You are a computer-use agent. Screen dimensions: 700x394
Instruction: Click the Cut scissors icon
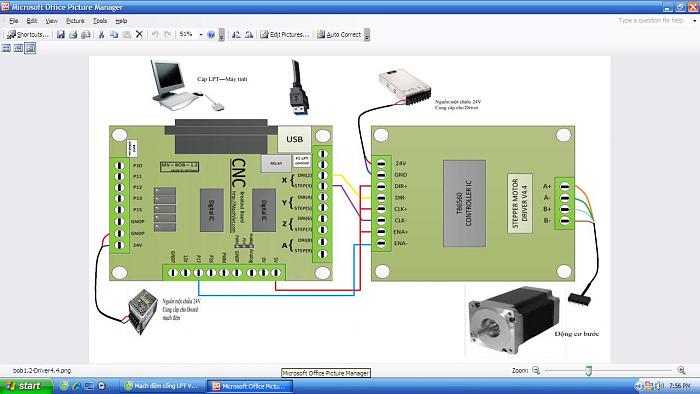pyautogui.click(x=101, y=34)
